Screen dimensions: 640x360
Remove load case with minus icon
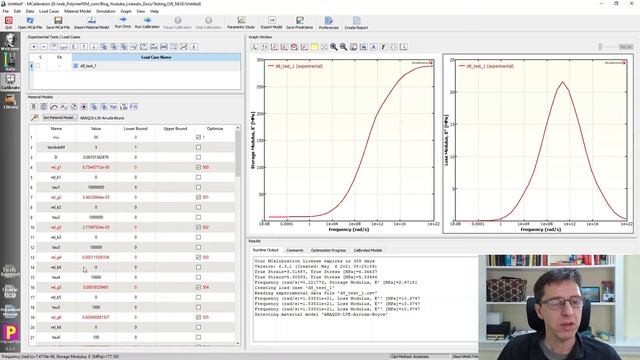(x=44, y=47)
